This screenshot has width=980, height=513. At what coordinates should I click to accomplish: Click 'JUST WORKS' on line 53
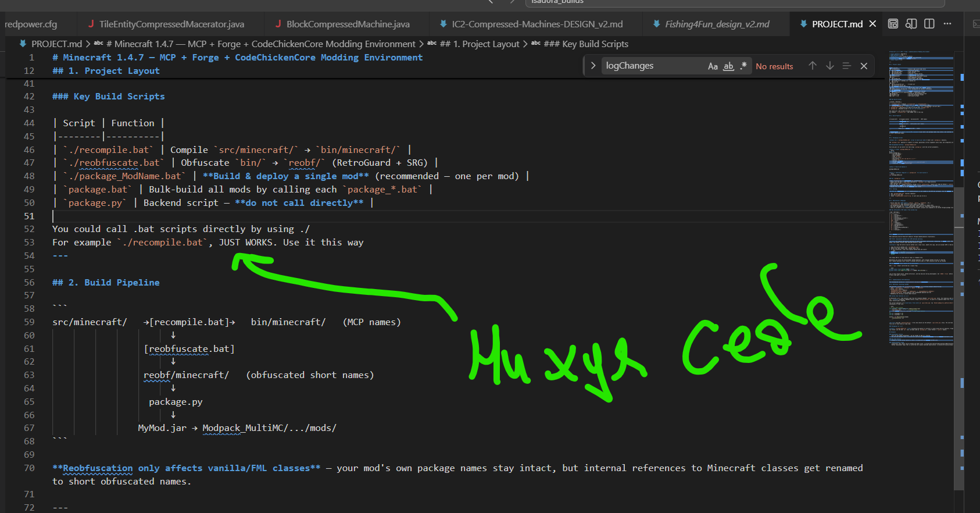[245, 243]
